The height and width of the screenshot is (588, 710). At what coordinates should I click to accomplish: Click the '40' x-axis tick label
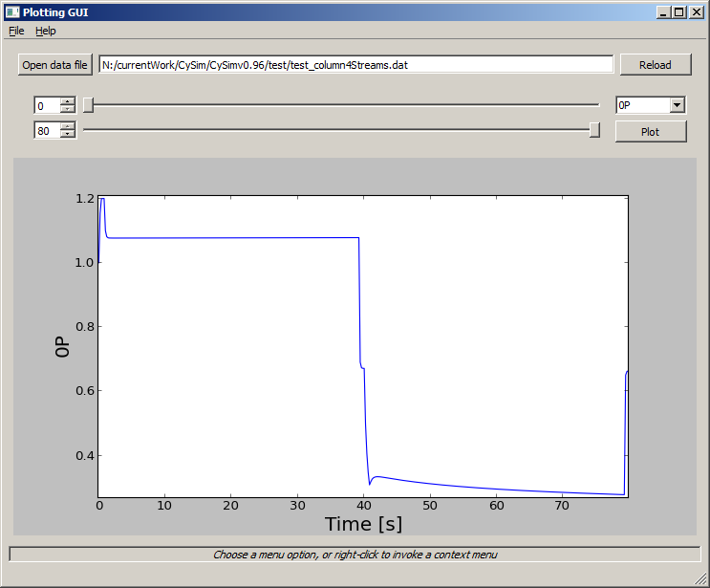point(364,506)
